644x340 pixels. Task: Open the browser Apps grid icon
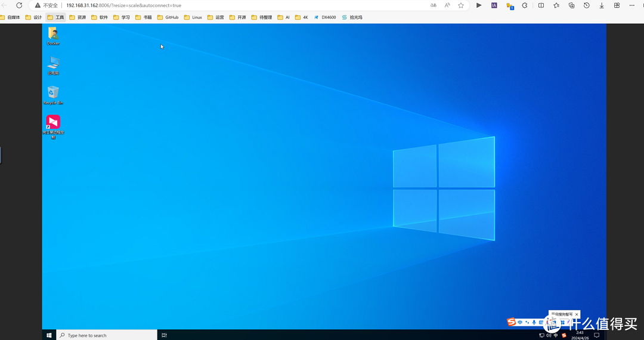point(617,5)
